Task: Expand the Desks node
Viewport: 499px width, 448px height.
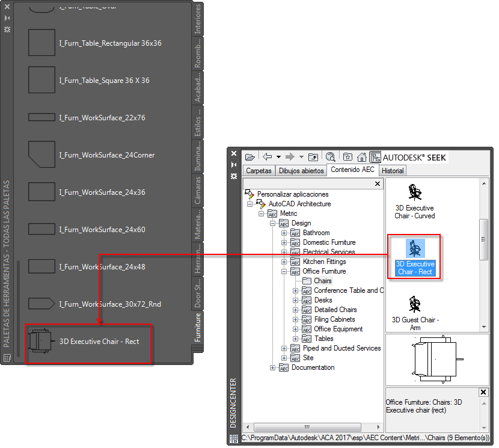Action: coord(295,300)
